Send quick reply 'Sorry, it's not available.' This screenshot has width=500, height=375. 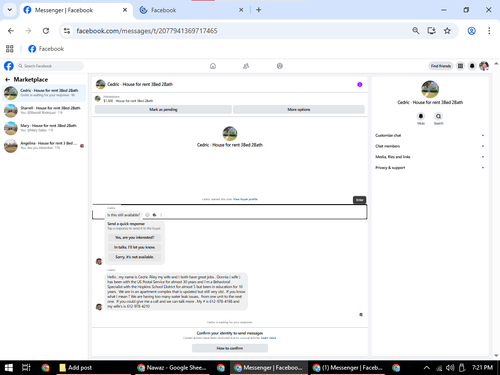(x=135, y=257)
